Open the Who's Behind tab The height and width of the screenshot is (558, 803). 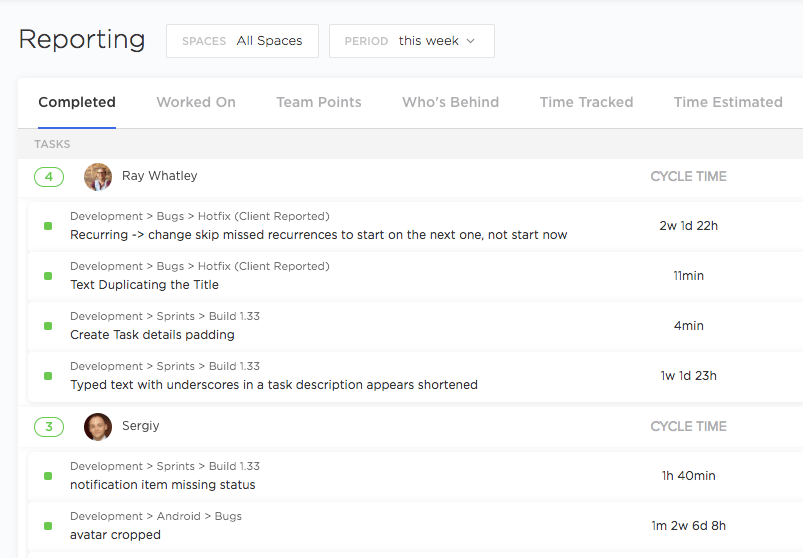tap(450, 102)
